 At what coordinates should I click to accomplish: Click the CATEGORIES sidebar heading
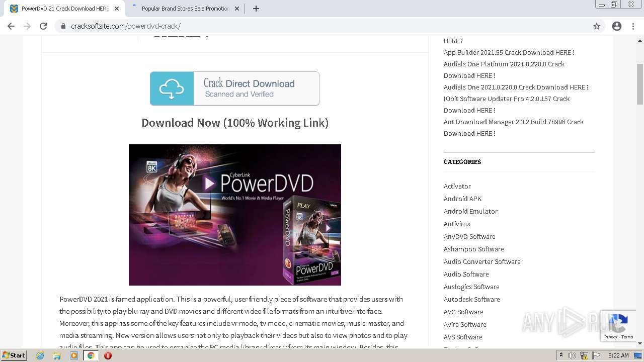point(462,162)
